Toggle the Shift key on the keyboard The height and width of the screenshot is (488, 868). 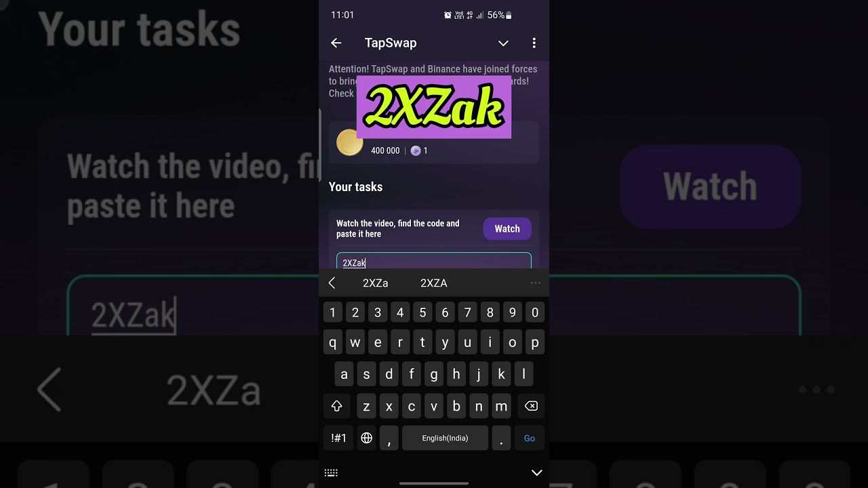click(x=337, y=406)
